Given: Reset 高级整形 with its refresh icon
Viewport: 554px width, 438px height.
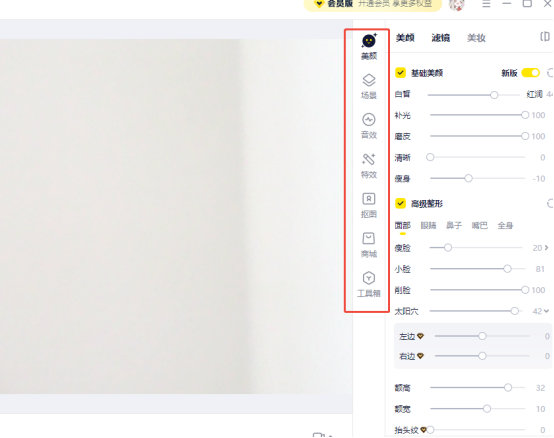Looking at the screenshot, I should (x=550, y=203).
